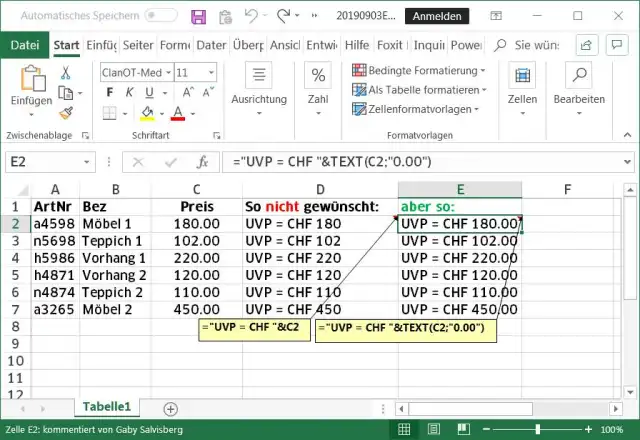Click the zoom slider handle
This screenshot has width=640, height=440.
tap(538, 429)
